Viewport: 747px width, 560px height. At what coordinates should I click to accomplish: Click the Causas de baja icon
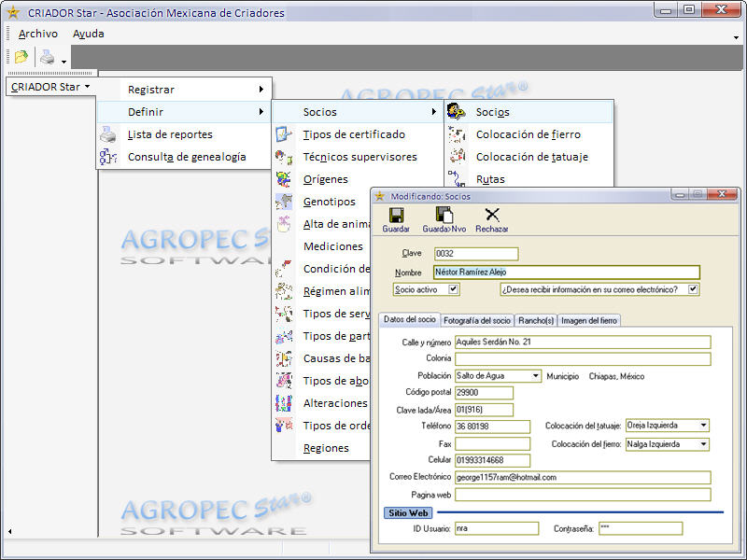pos(284,358)
